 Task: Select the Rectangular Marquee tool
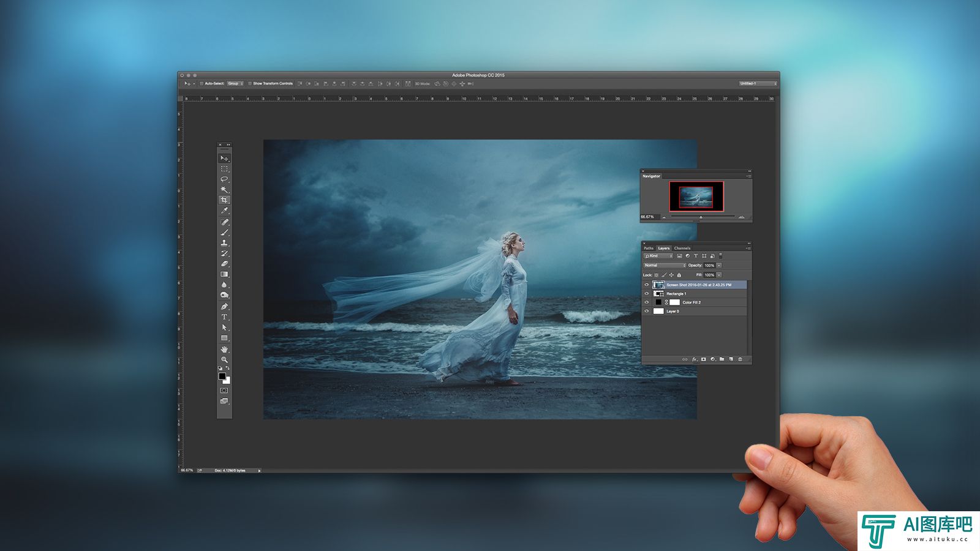pos(224,168)
